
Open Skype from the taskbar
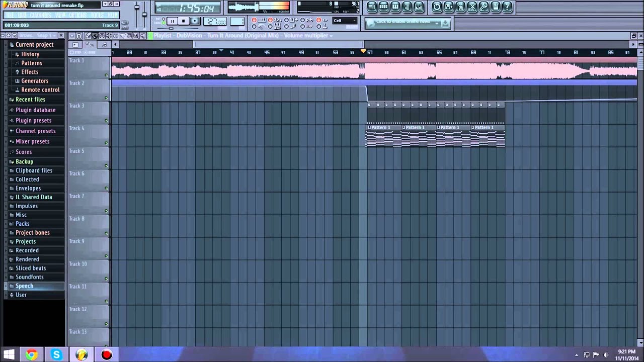[56, 355]
